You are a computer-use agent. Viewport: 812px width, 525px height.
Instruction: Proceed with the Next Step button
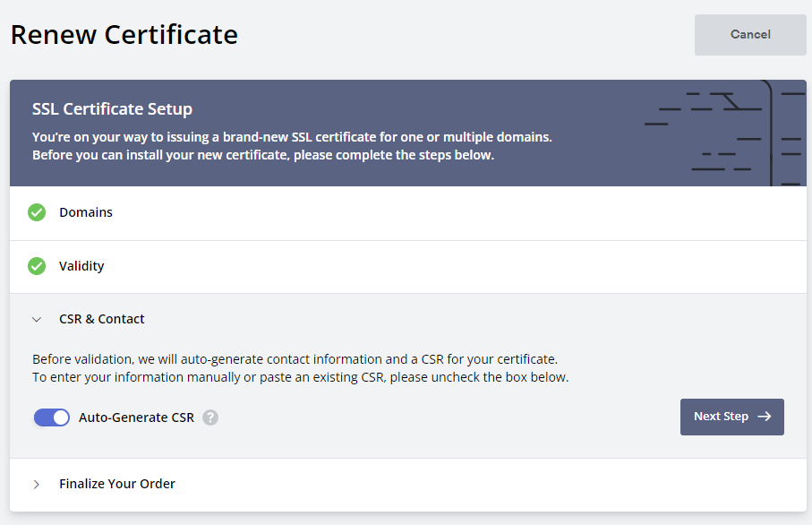731,417
